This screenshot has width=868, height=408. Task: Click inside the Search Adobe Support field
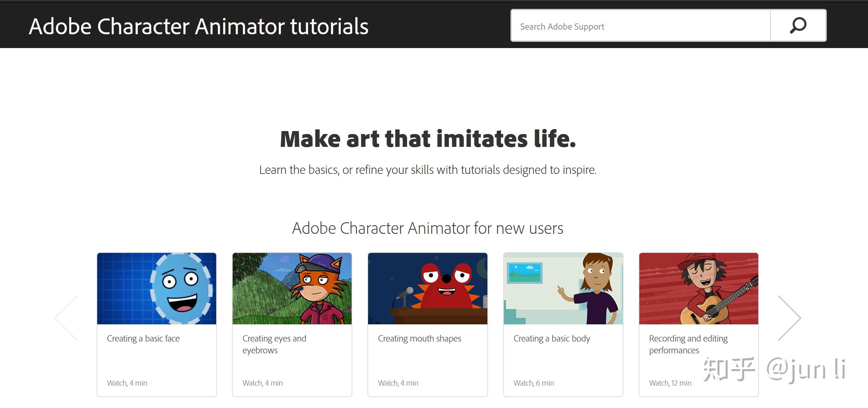click(x=640, y=26)
